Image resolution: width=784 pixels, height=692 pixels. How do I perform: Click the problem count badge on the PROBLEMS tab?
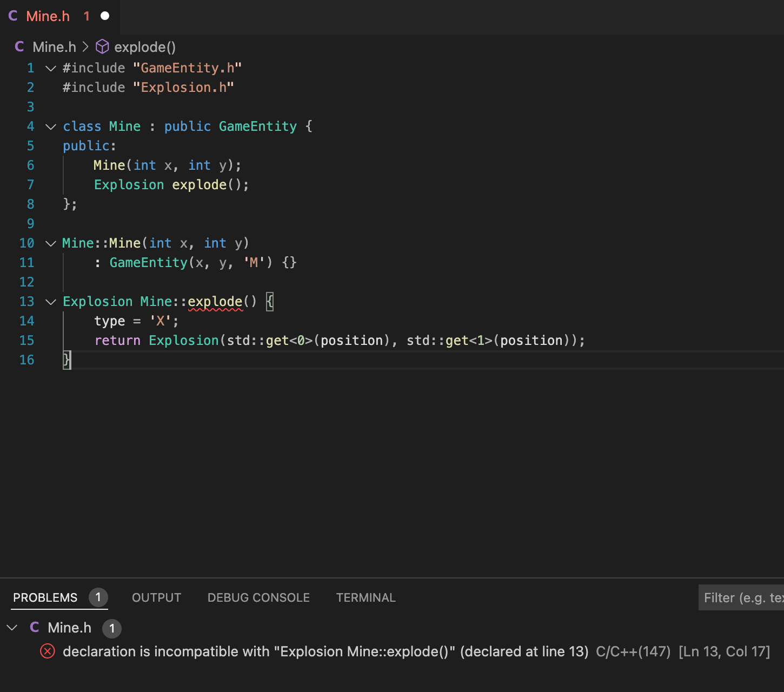(x=98, y=597)
